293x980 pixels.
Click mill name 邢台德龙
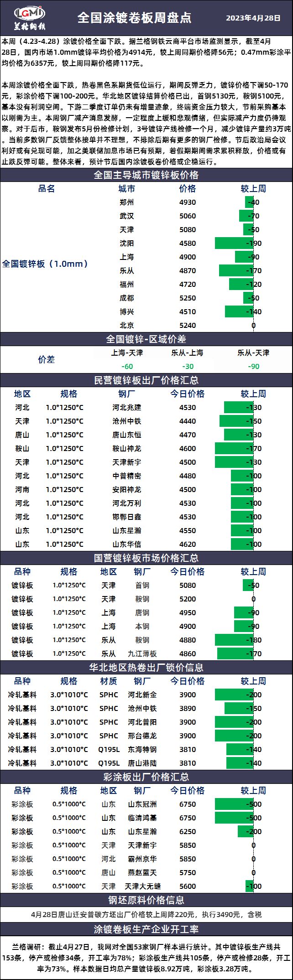coord(142,736)
